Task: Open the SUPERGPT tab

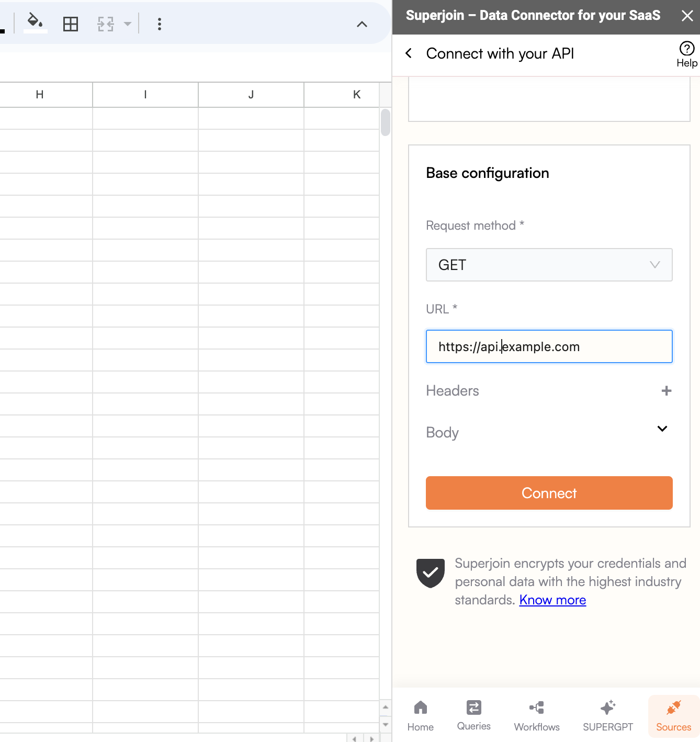Action: (x=608, y=716)
